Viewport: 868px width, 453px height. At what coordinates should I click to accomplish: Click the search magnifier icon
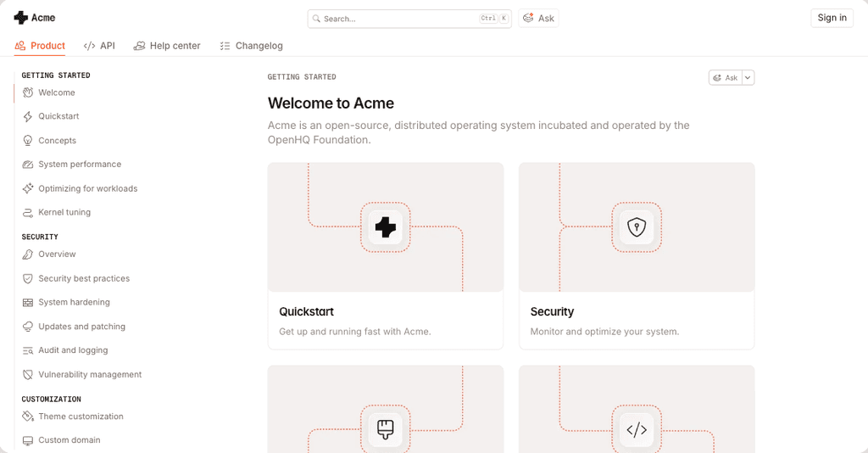[316, 19]
